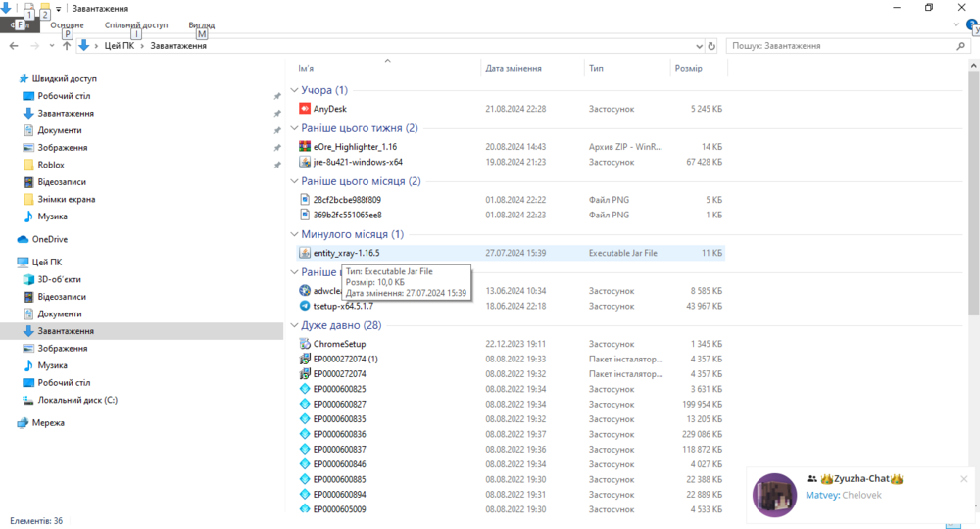Click the Refresh button next to address bar
The width and height of the screenshot is (980, 529).
[x=711, y=46]
